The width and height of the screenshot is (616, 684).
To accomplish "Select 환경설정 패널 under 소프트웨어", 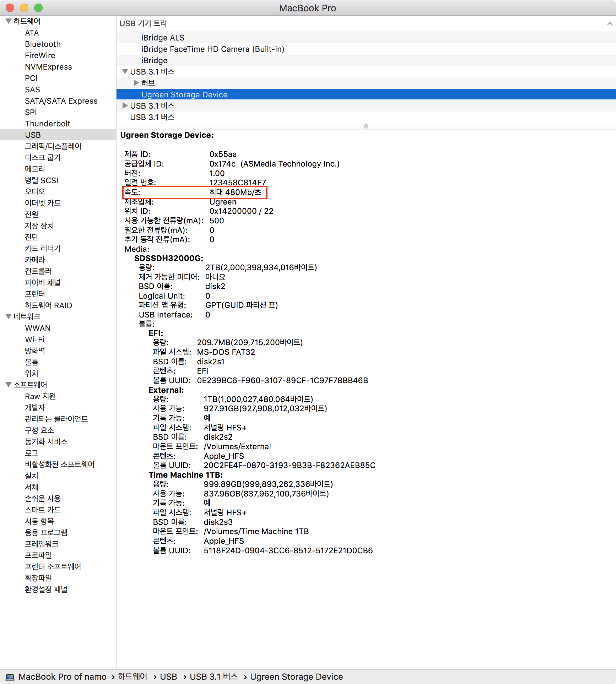I will pos(46,590).
